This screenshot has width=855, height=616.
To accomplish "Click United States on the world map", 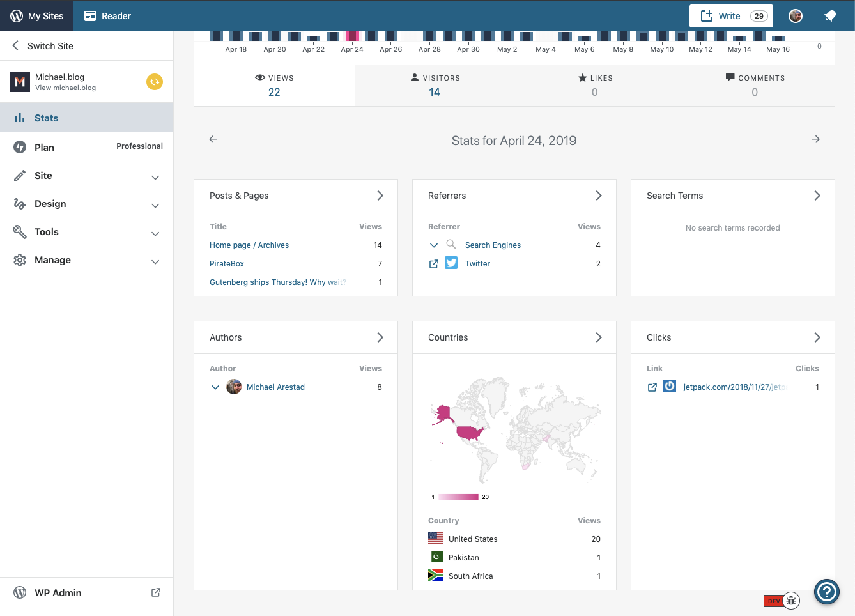I will coord(470,433).
